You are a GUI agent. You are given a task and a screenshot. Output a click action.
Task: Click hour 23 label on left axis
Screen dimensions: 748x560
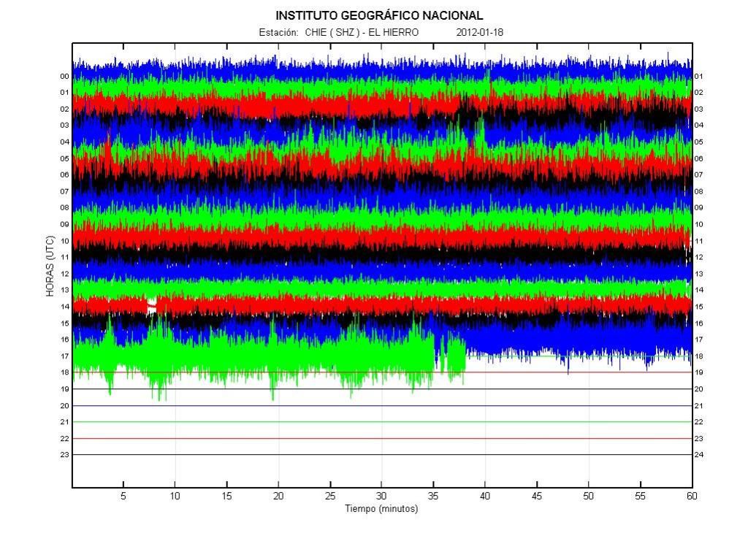click(64, 455)
